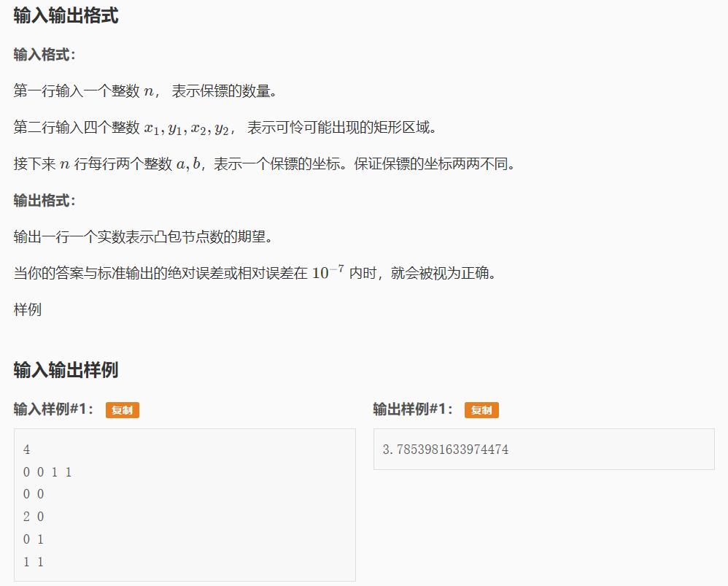Image resolution: width=728 pixels, height=586 pixels.
Task: Click the line 2 0 in sample input
Action: click(x=34, y=517)
